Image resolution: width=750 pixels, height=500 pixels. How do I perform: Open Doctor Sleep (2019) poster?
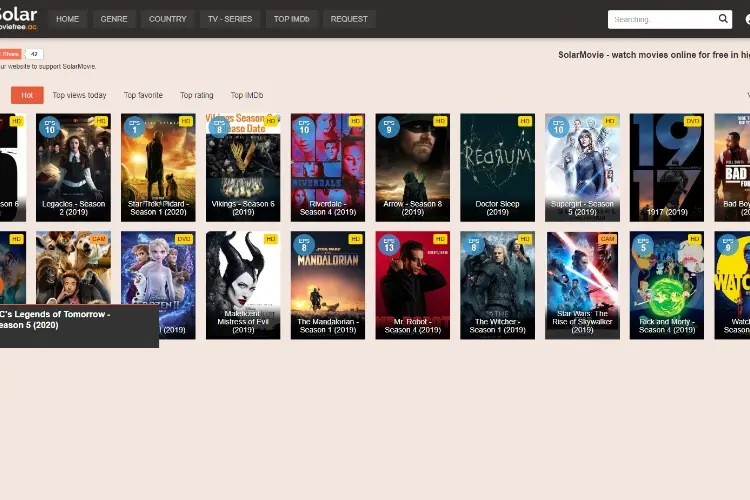point(497,167)
